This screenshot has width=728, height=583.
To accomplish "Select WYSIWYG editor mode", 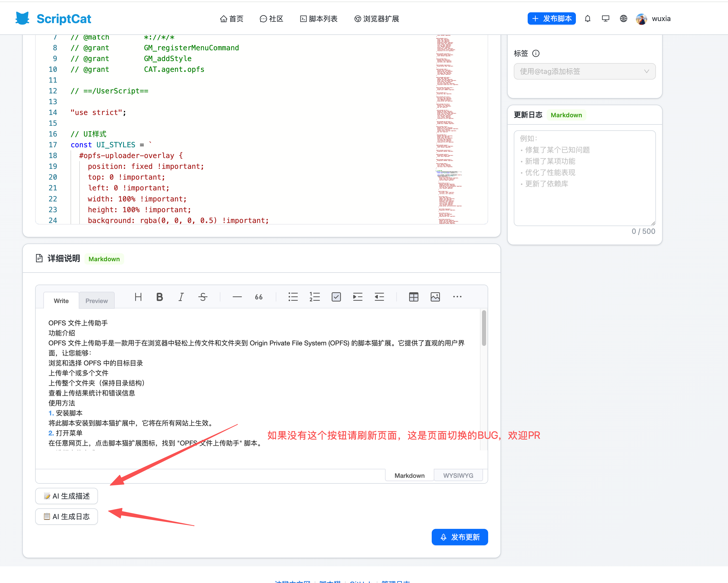I will click(x=458, y=475).
